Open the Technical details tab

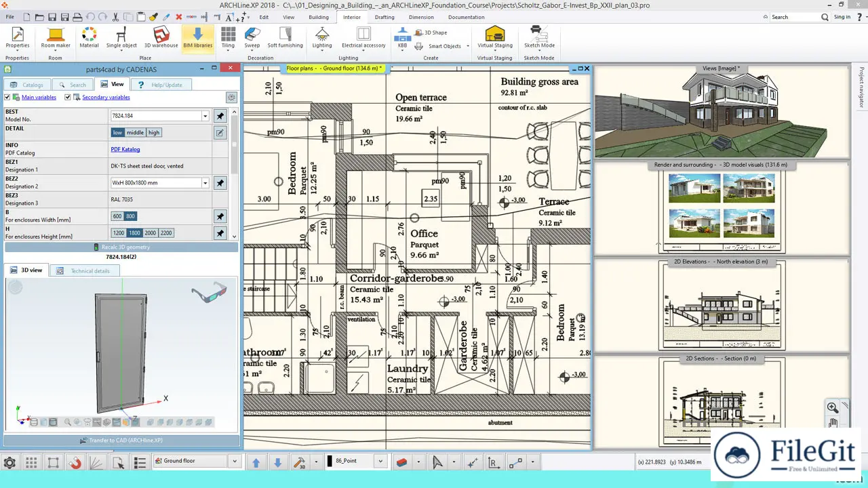(x=85, y=270)
